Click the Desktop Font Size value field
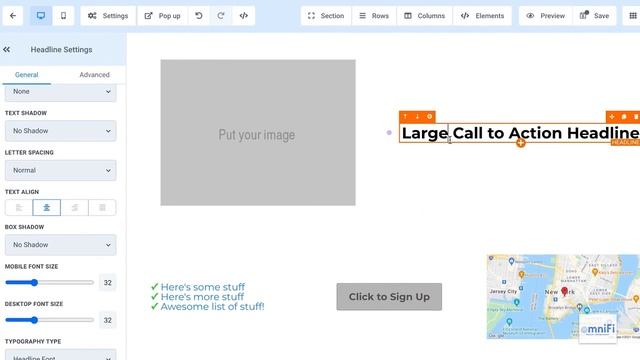 [108, 320]
